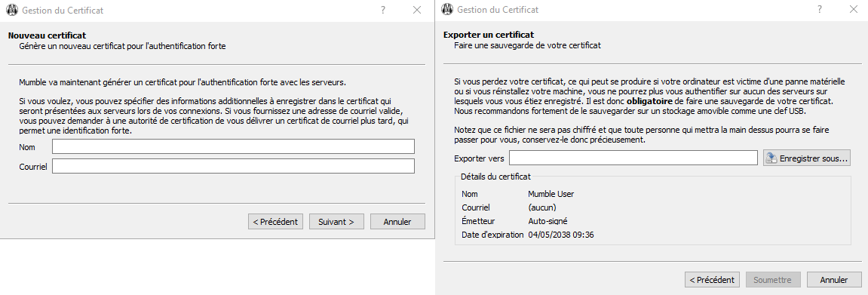The image size is (868, 295).
Task: Focus the Nom text field
Action: (x=233, y=146)
